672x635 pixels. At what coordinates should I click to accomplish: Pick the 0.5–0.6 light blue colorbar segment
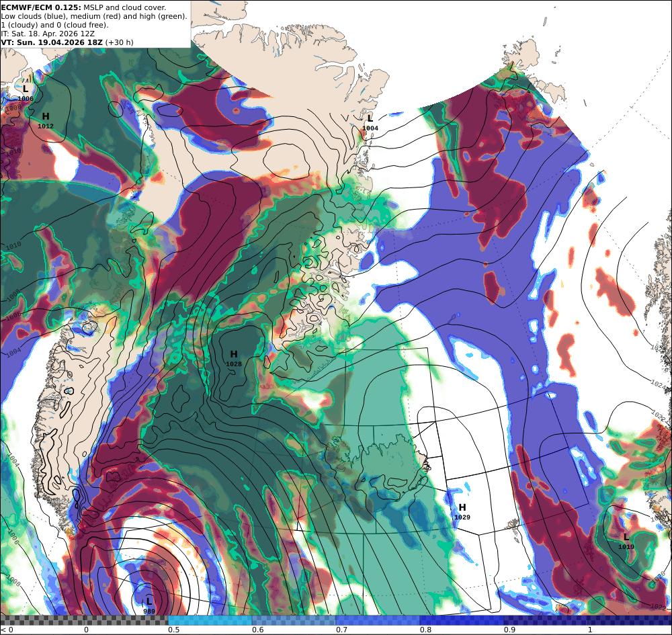coord(210,620)
